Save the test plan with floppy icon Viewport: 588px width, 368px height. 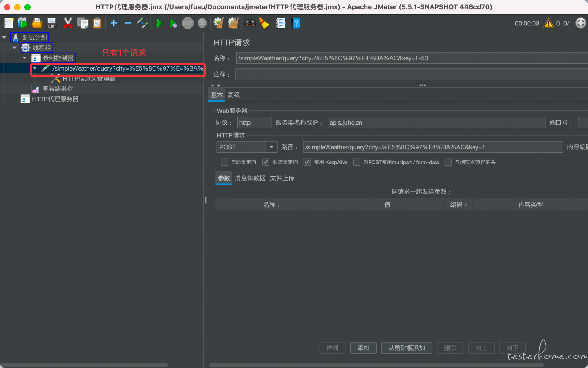tap(51, 23)
